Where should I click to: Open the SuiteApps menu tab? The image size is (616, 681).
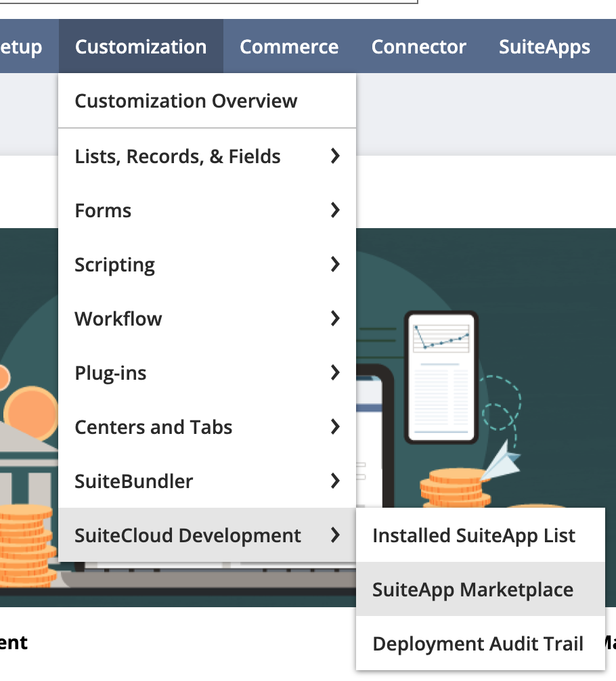(x=544, y=47)
